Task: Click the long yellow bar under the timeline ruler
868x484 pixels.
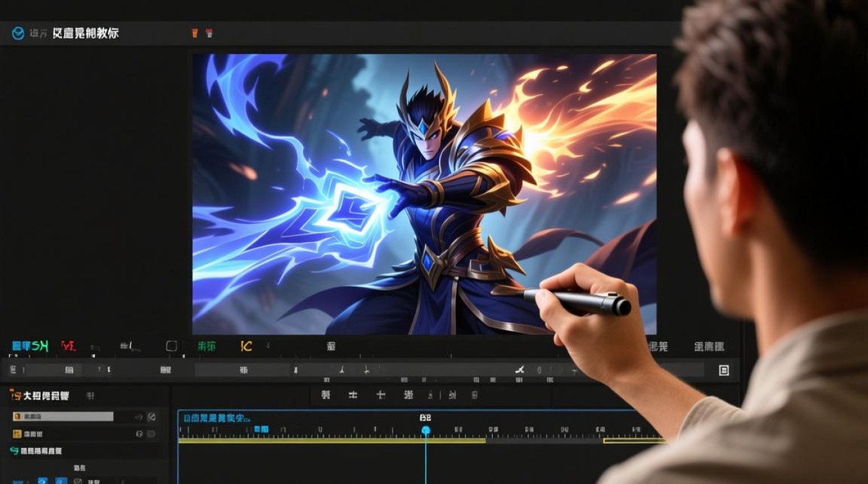Action: (x=332, y=441)
